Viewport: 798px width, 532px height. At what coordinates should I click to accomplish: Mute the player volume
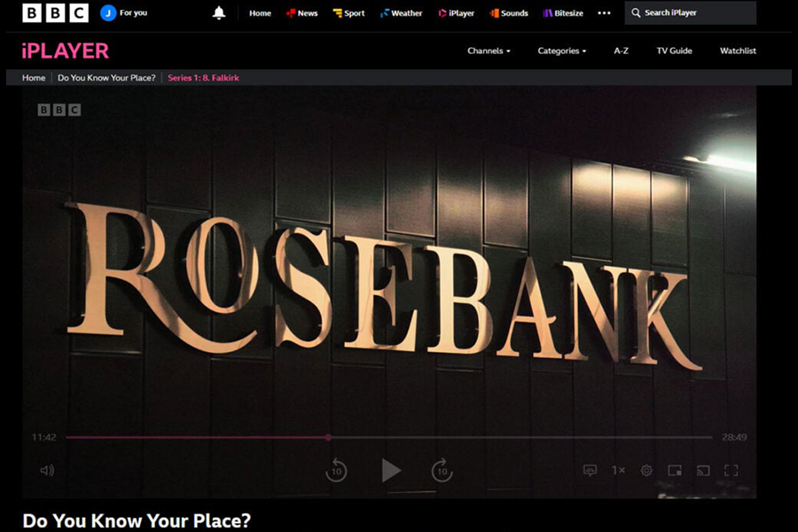click(x=47, y=471)
